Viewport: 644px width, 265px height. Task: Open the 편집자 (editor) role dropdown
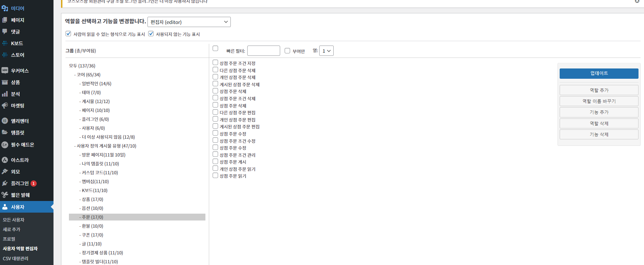(x=189, y=22)
